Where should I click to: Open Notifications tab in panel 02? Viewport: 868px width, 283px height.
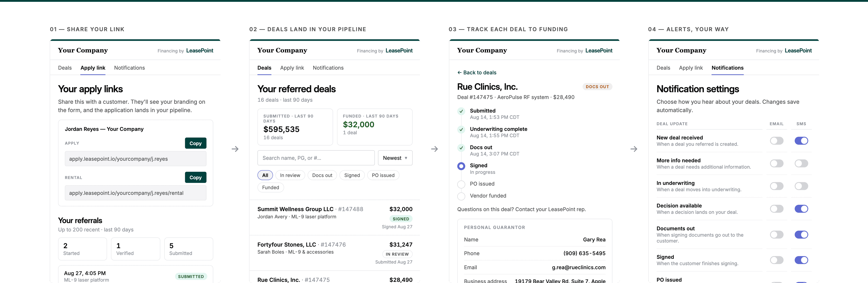328,68
